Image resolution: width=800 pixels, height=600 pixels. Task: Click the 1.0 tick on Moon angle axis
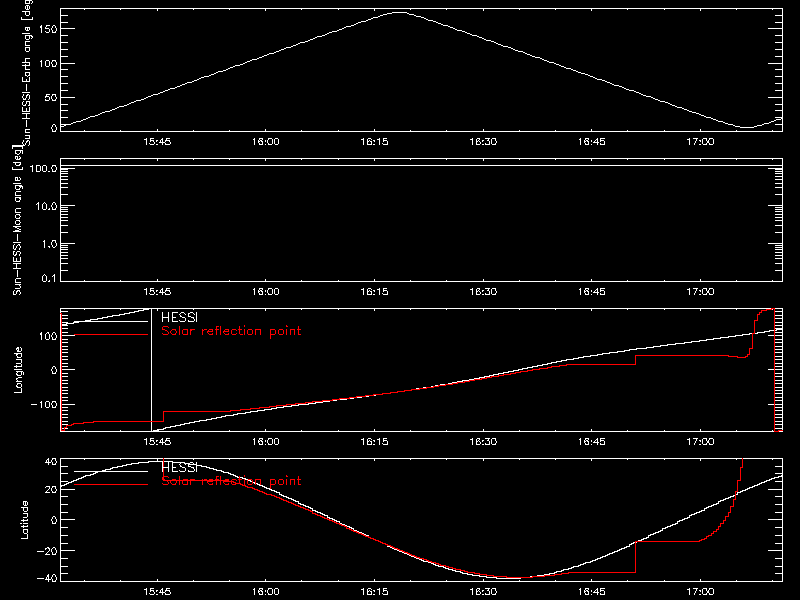coord(49,244)
